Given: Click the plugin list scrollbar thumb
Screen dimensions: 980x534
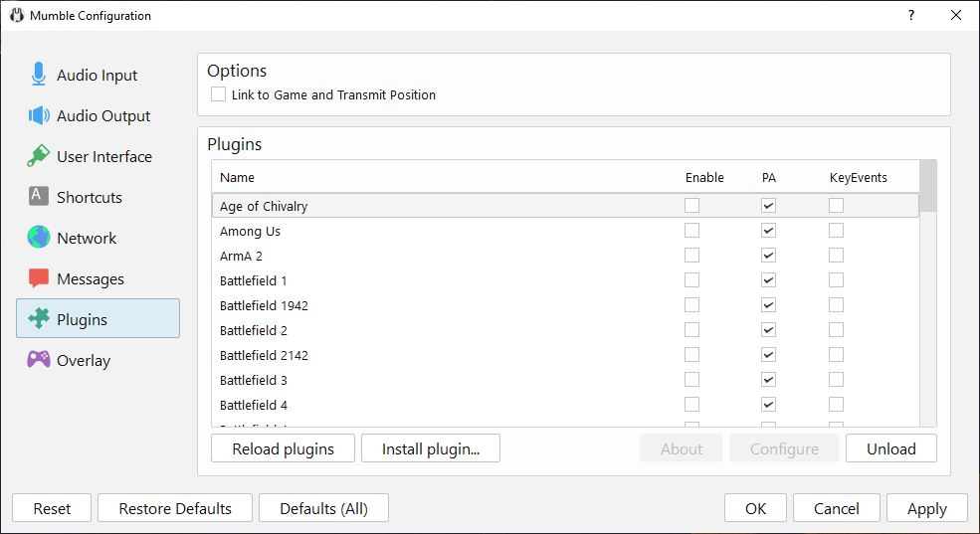Looking at the screenshot, I should coord(928,186).
